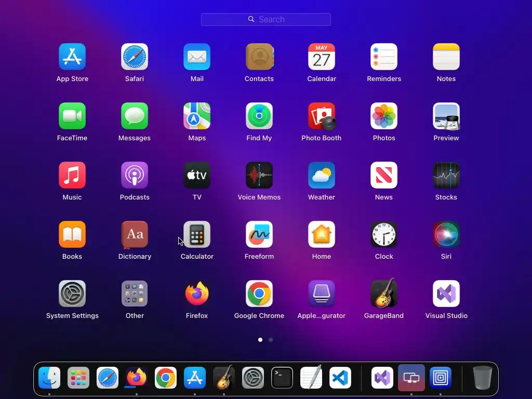
Task: Open Terminal from the Dock
Action: 282,378
